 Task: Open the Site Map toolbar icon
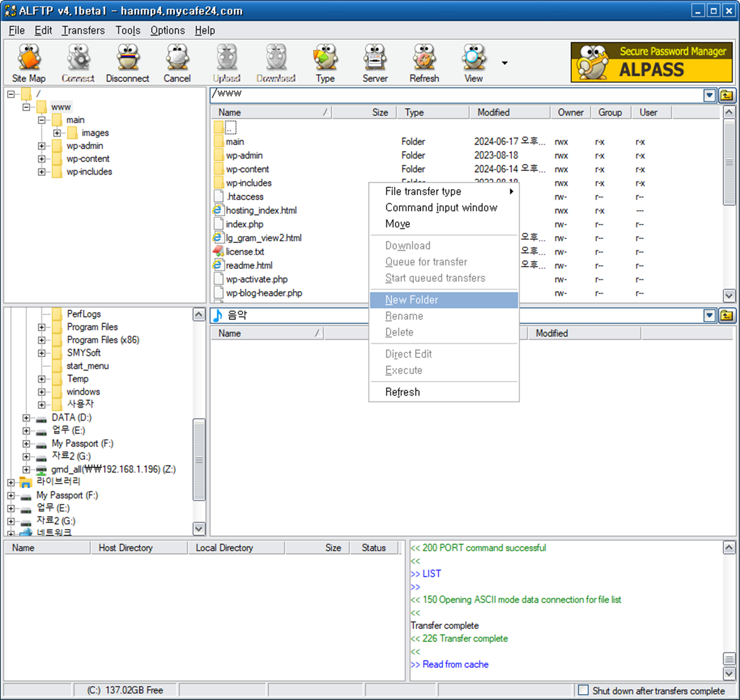tap(29, 63)
